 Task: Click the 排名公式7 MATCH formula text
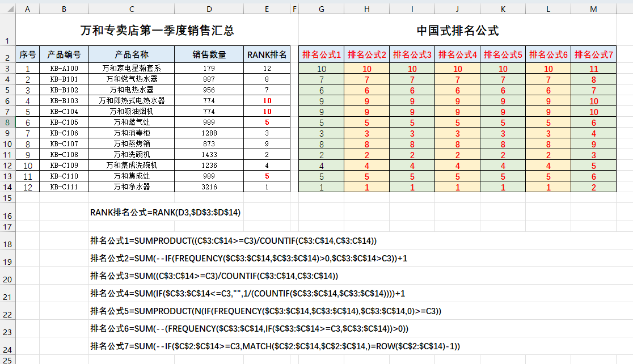[275, 346]
